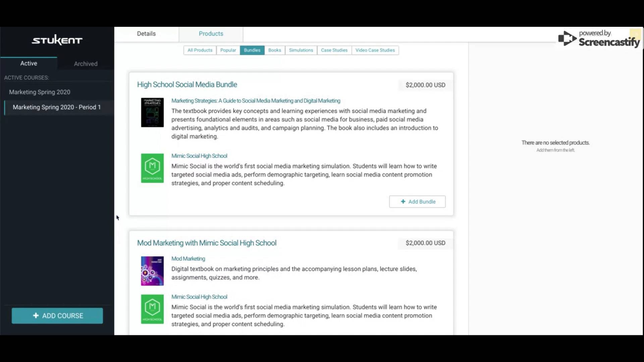Open the Products tab

pyautogui.click(x=211, y=34)
